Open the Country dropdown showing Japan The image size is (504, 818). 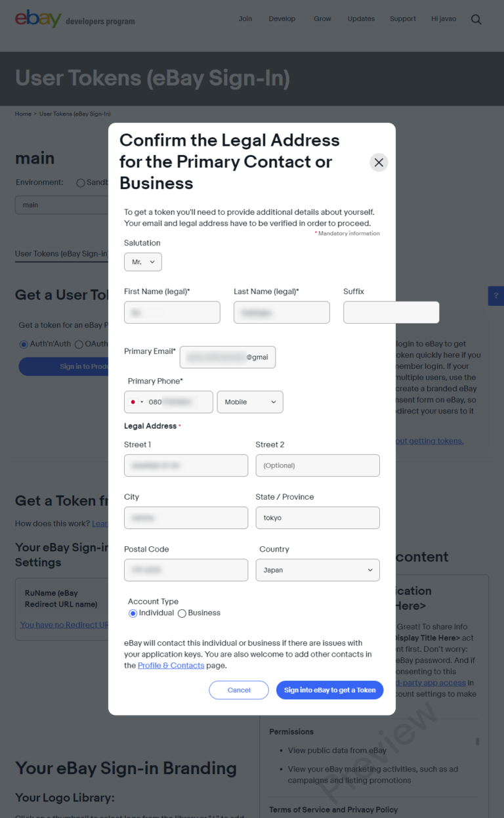pyautogui.click(x=318, y=570)
